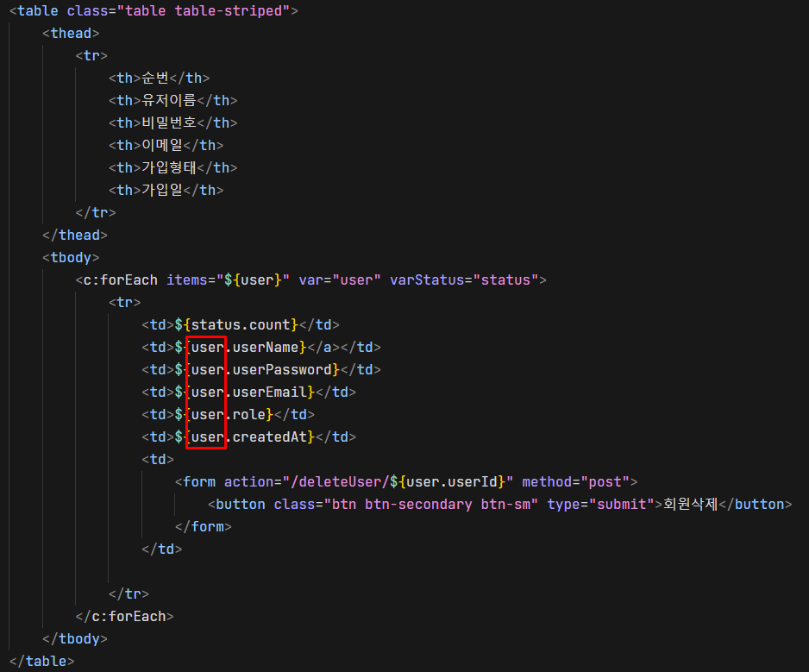Click the closing table tag
809x672 pixels.
pos(41,662)
